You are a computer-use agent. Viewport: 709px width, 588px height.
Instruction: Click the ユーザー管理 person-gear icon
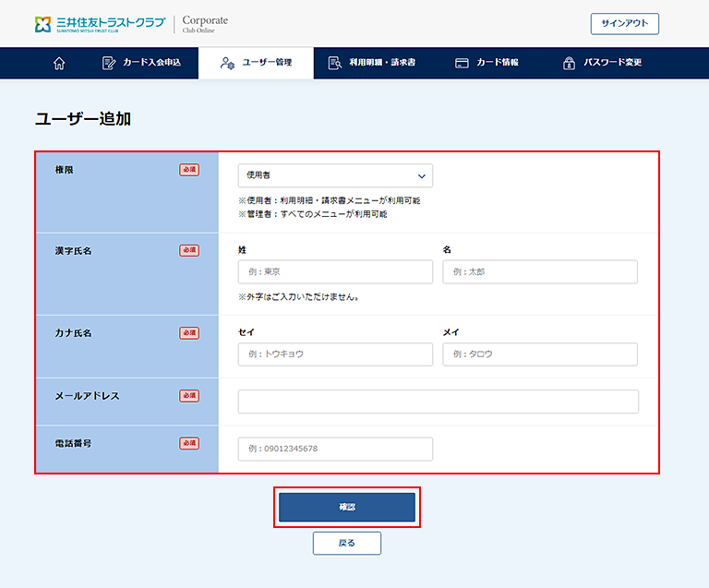coord(227,63)
